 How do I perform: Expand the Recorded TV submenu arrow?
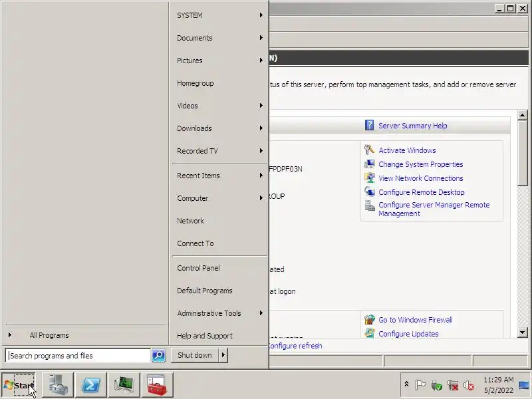coord(261,151)
